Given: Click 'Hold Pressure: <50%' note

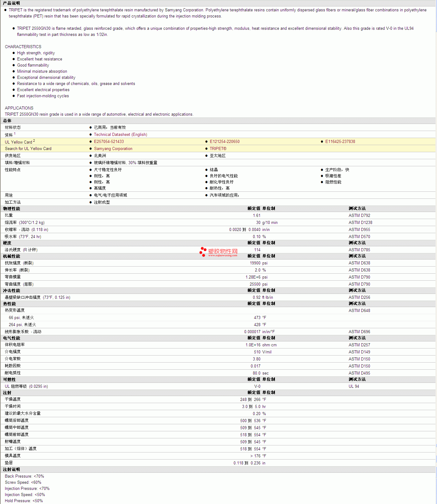Looking at the screenshot, I should [x=24, y=501].
